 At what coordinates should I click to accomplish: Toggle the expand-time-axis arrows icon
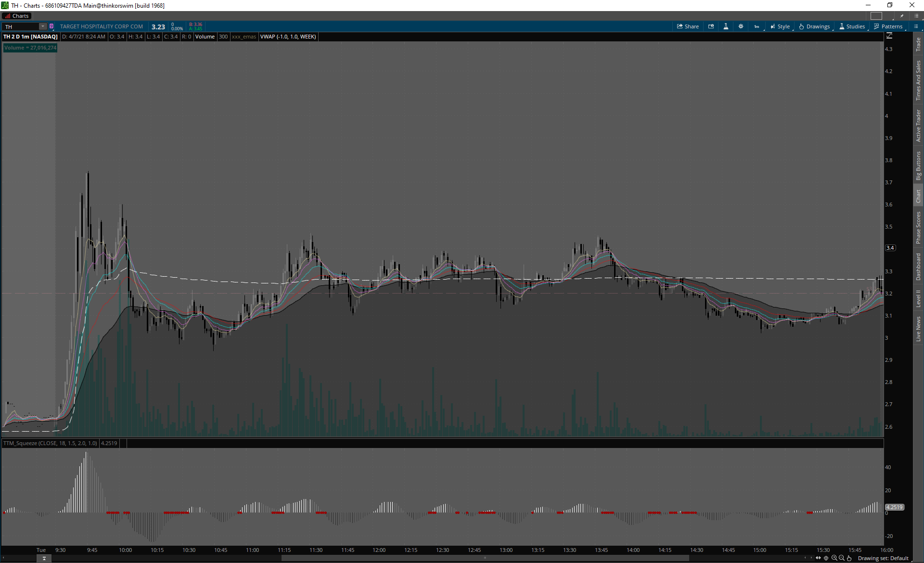click(x=818, y=558)
